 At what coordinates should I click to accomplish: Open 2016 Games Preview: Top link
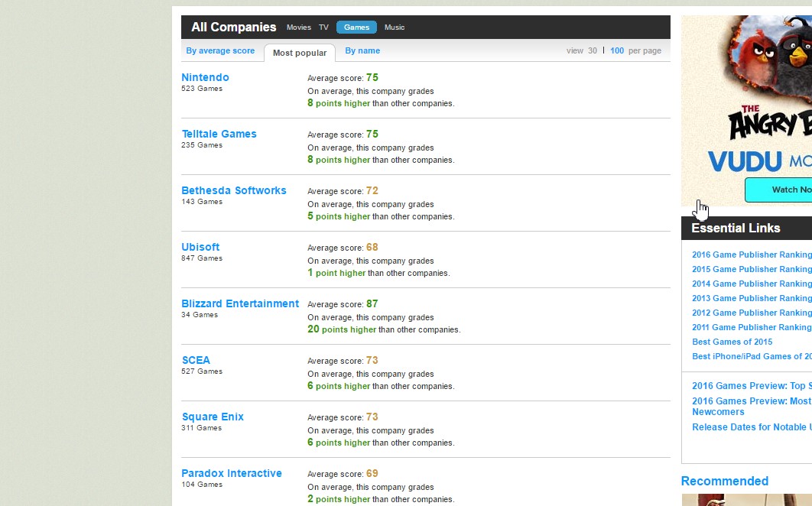point(752,385)
